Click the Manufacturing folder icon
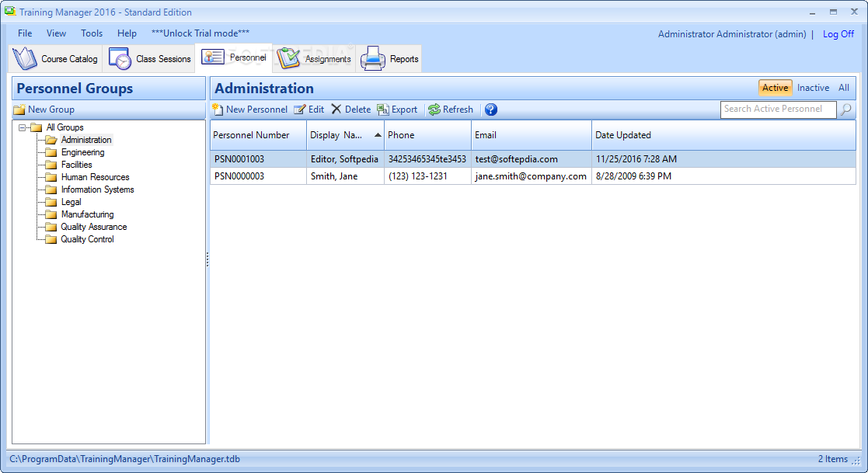 click(51, 214)
